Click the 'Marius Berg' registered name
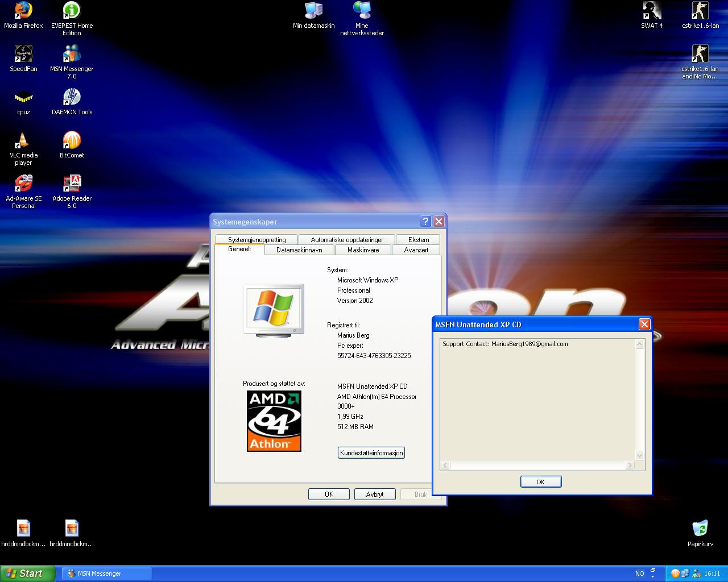 (353, 335)
